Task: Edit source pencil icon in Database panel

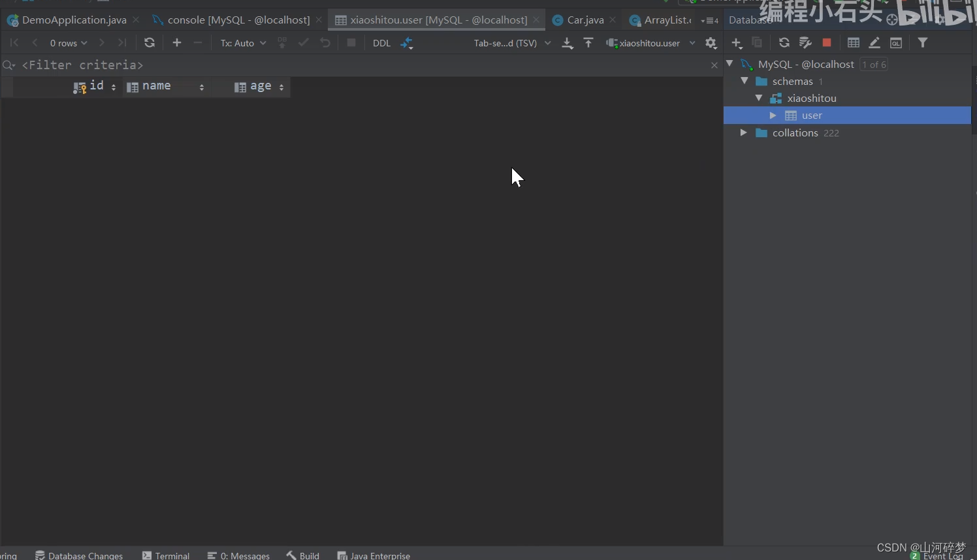Action: pyautogui.click(x=874, y=43)
